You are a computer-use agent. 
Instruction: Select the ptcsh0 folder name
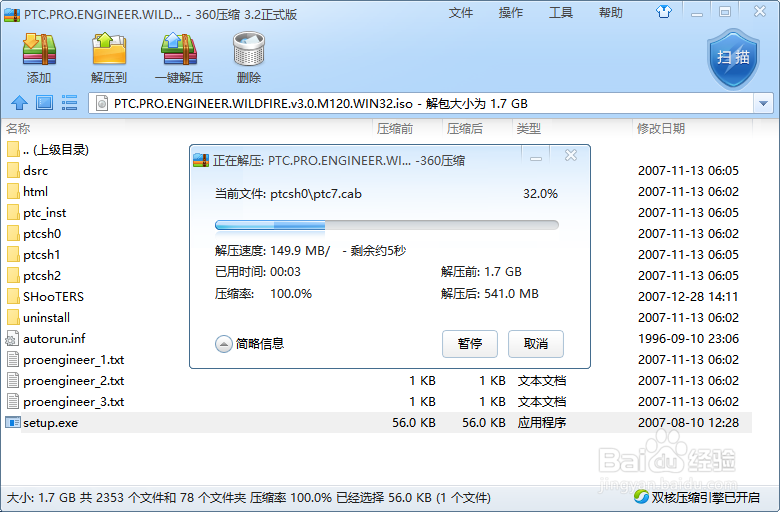pyautogui.click(x=42, y=233)
